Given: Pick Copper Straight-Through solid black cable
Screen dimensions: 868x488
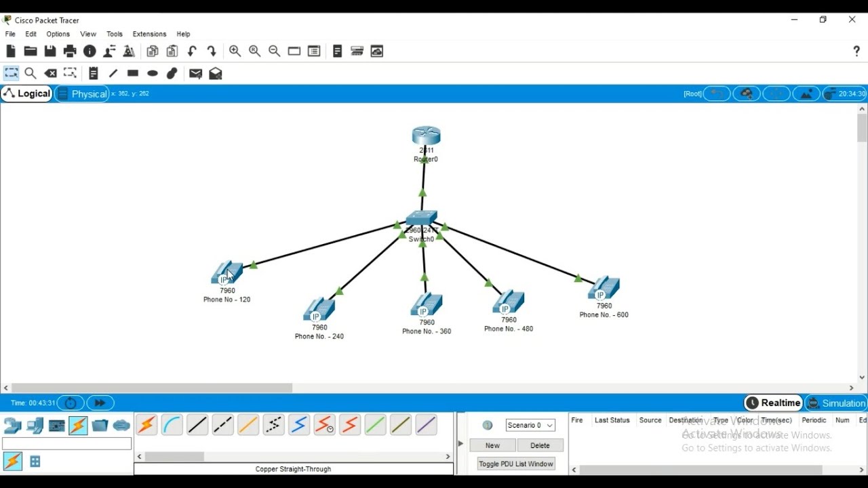Looking at the screenshot, I should point(197,425).
